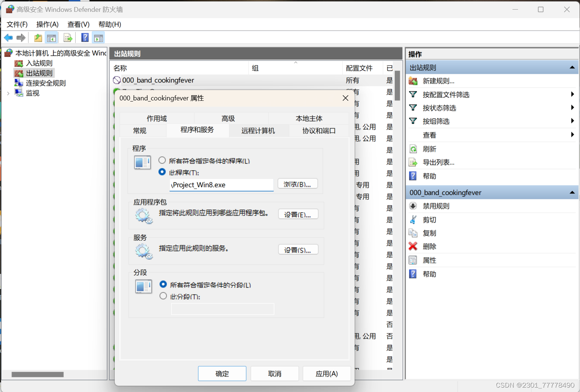Click the 名称 column header
Image resolution: width=580 pixels, height=392 pixels.
pyautogui.click(x=179, y=68)
